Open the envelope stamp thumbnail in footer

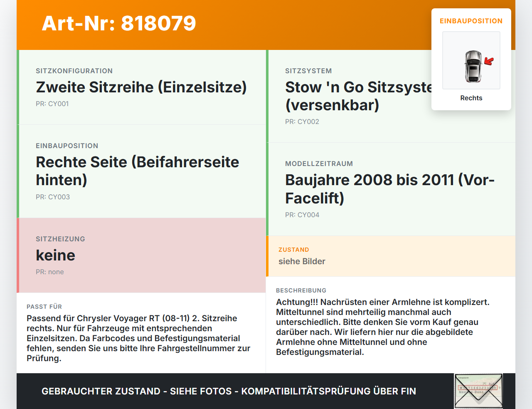pyautogui.click(x=478, y=391)
